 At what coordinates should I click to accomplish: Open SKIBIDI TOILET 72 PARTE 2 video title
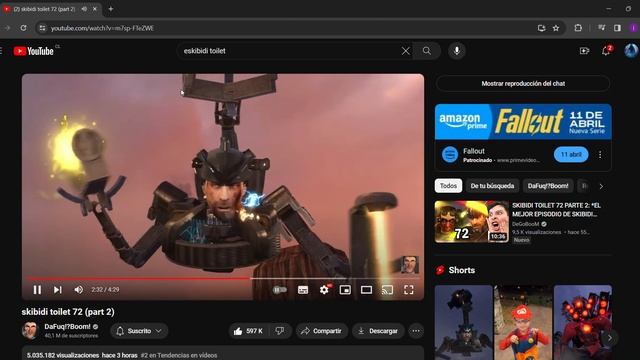pos(556,210)
